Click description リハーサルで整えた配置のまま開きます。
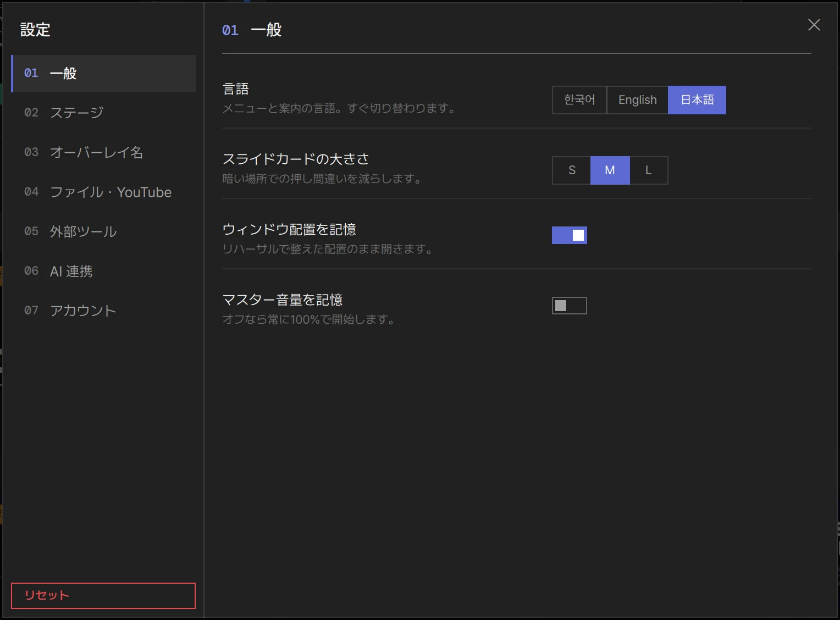 328,249
